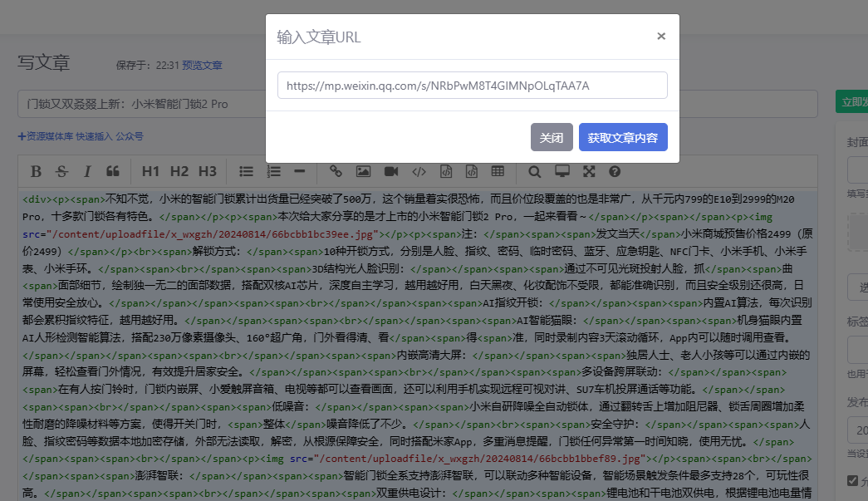Insert a blockquote
868x501 pixels.
coord(112,172)
